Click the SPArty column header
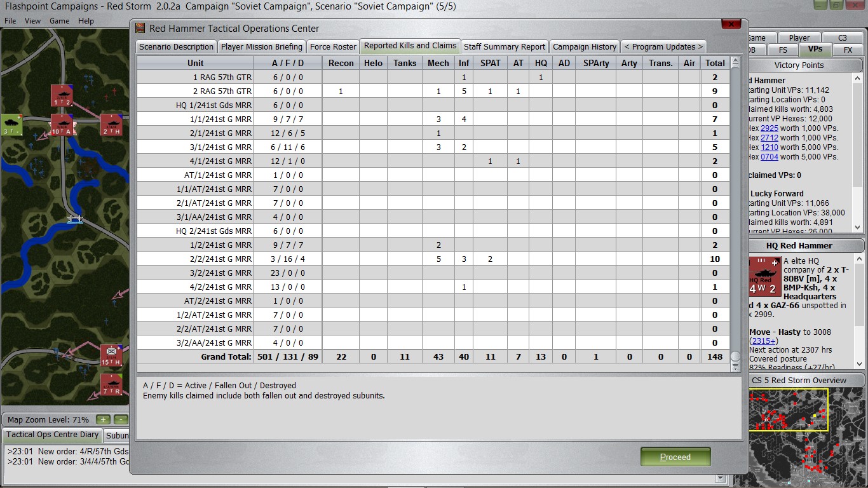 click(596, 63)
